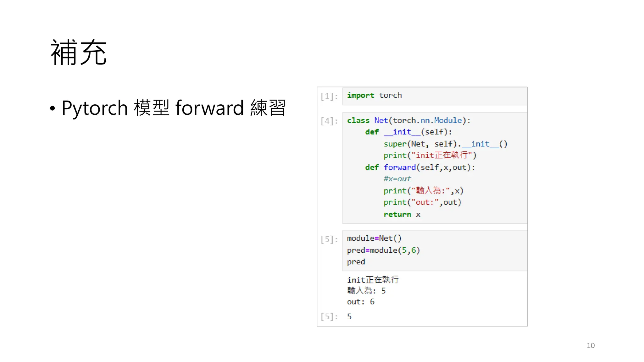Click the return x statement
This screenshot has width=644, height=362.
pos(402,214)
